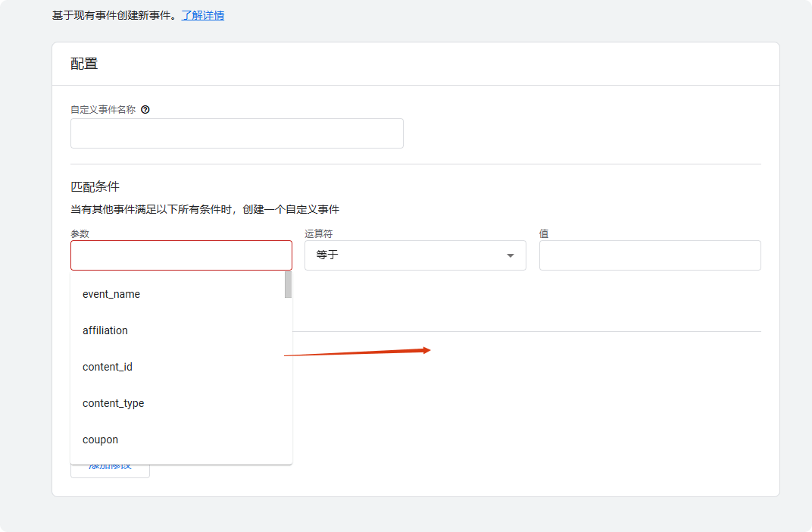Screen dimensions: 812x532
Task: Pick content_id from the parameter list
Action: (108, 367)
